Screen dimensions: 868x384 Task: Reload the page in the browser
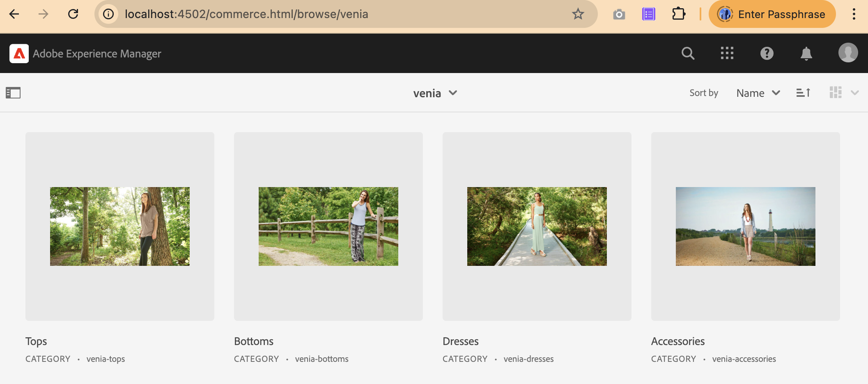[73, 14]
